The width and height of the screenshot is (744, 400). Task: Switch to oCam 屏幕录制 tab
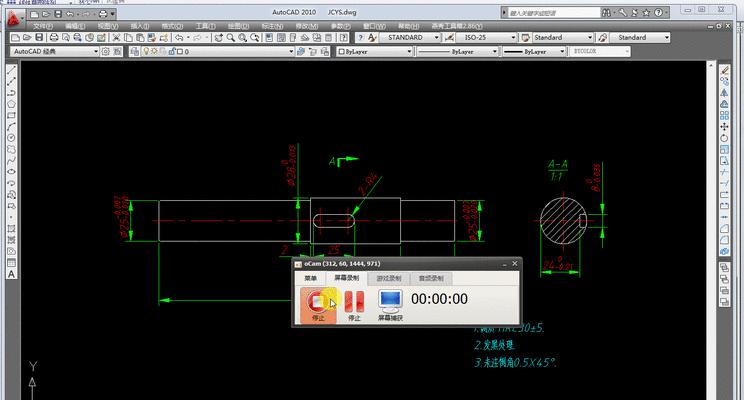point(346,278)
